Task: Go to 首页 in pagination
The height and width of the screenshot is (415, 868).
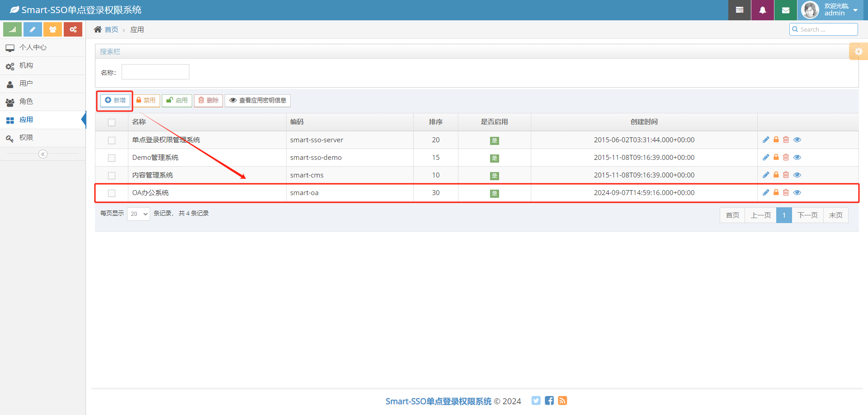Action: point(732,215)
